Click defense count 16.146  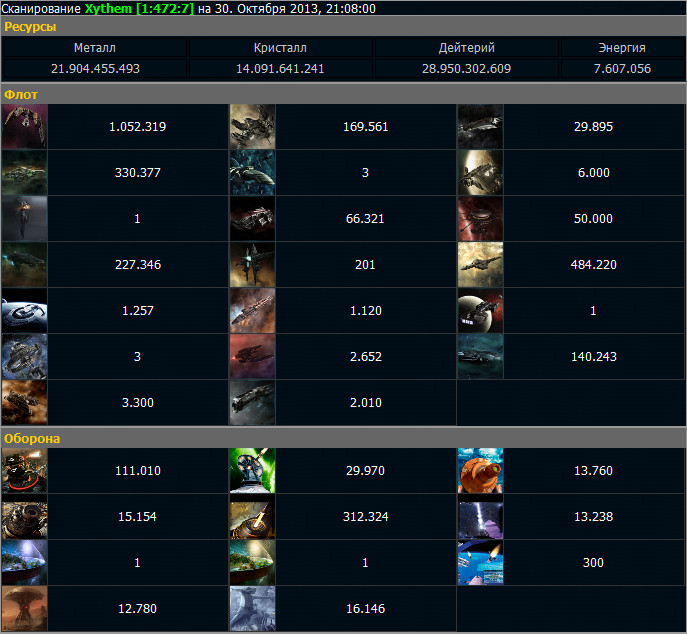(x=365, y=609)
